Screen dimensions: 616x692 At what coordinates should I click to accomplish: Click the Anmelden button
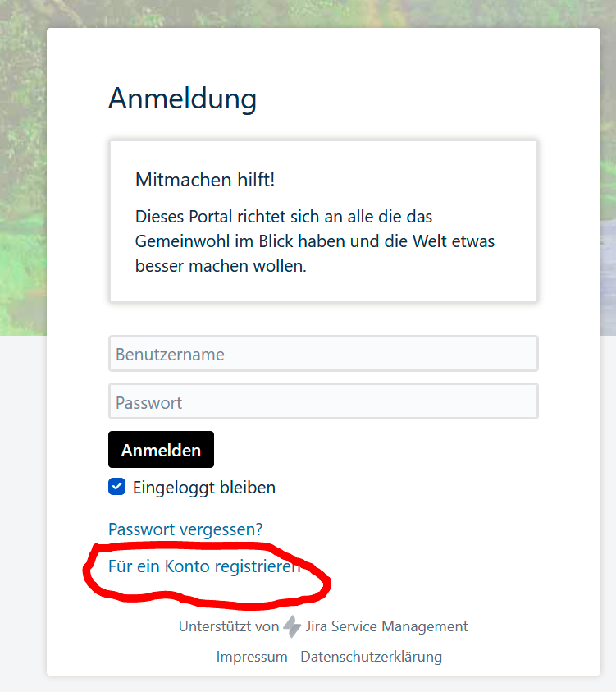click(161, 450)
